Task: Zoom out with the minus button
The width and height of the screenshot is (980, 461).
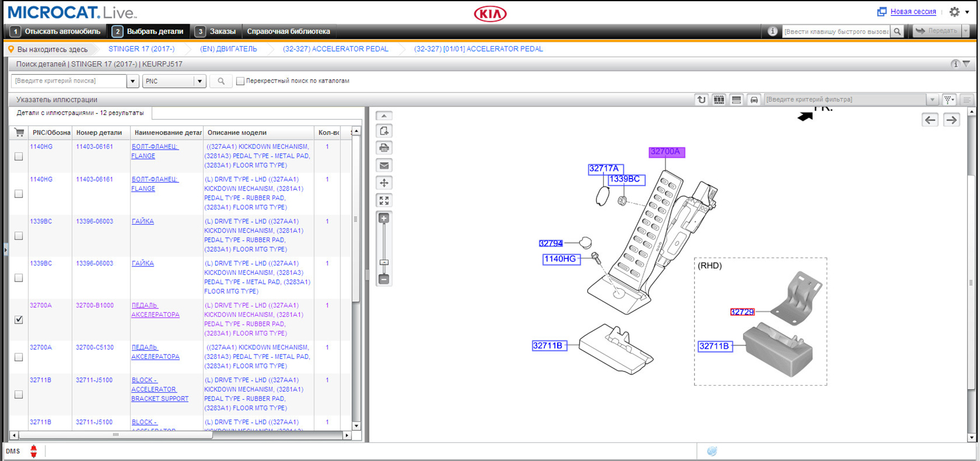Action: 384,279
